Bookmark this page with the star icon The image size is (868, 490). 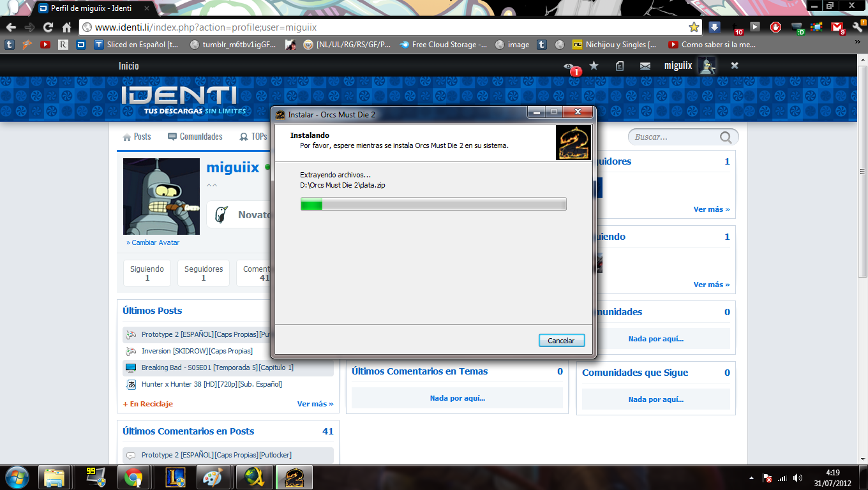click(x=694, y=27)
